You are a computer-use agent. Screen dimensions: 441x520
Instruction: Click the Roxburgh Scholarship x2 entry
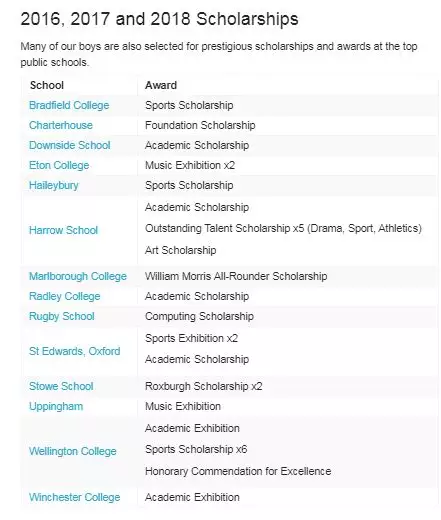(x=204, y=386)
